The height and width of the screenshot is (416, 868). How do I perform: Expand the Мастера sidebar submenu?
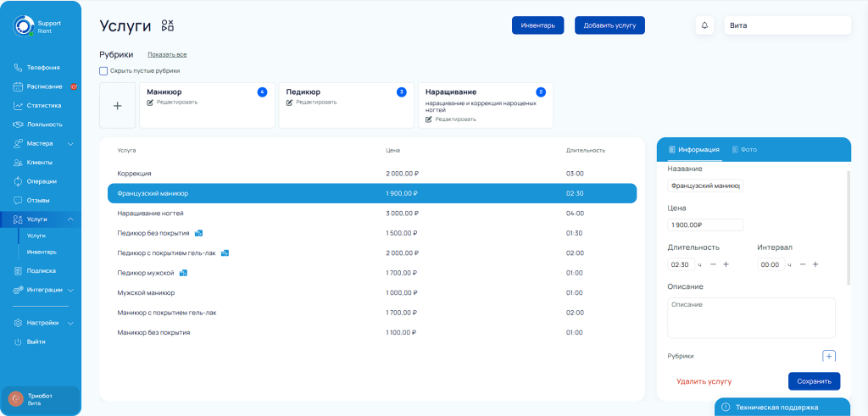tap(71, 143)
